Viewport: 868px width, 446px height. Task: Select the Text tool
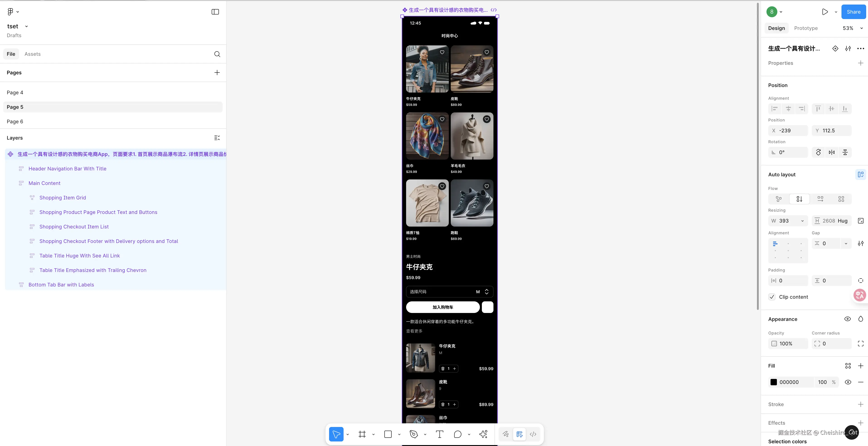point(439,434)
